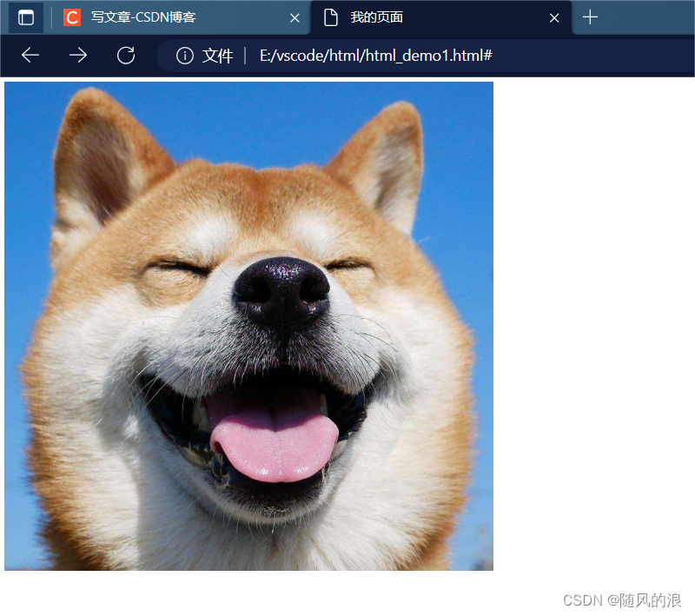Click the CSDN @随风的浪 watermark text
Screen dimensions: 695x616
click(620, 600)
